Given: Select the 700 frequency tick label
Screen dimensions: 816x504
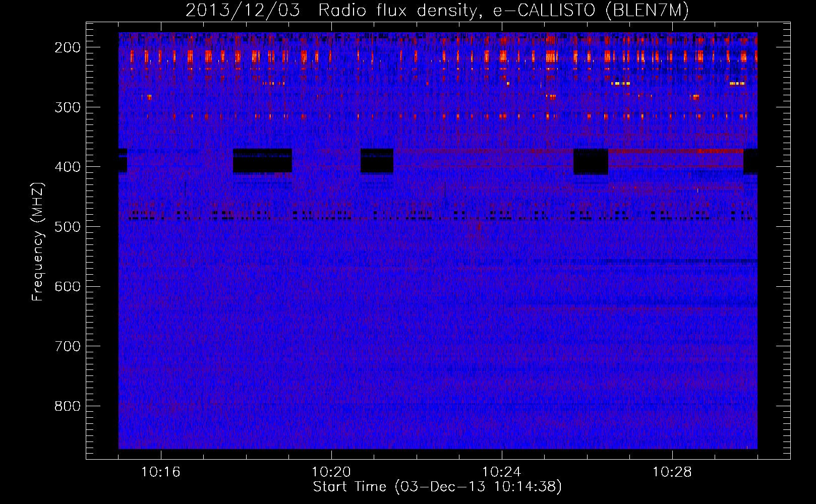Looking at the screenshot, I should (x=67, y=346).
